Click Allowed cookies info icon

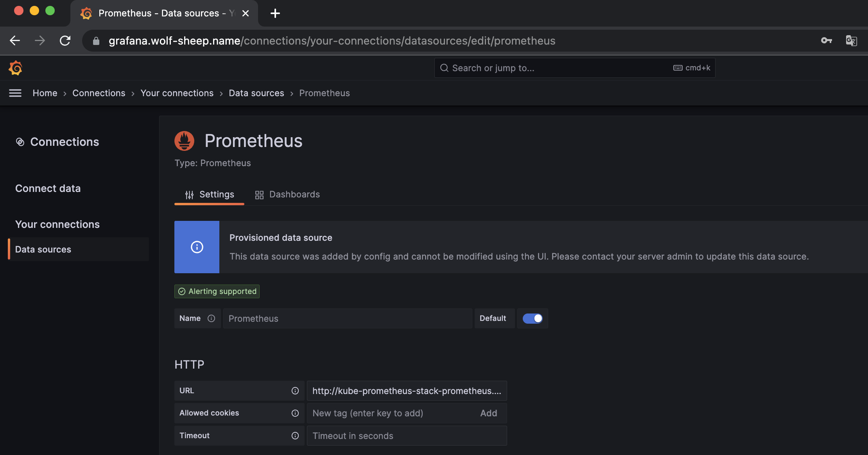point(295,413)
